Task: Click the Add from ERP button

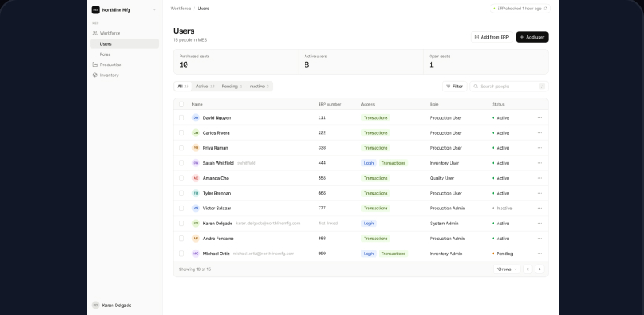Action: (491, 37)
